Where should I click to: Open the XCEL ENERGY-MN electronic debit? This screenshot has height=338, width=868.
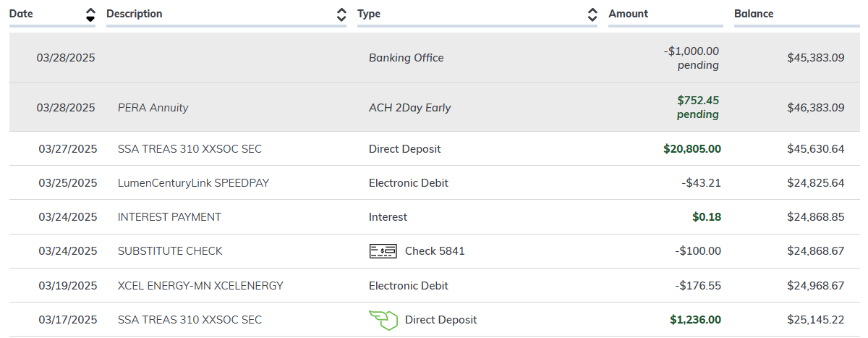coord(200,286)
